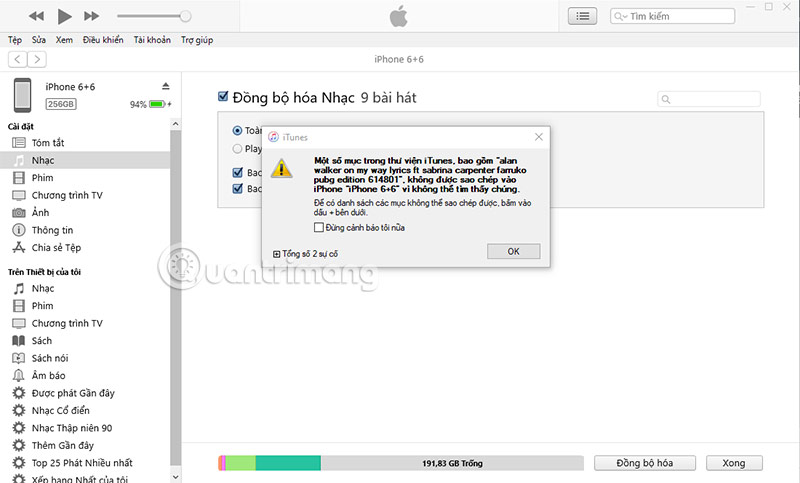Viewport: 800px width, 483px height.
Task: Toggle the Đồng bộ hóa Nhạc checkbox
Action: tap(223, 96)
